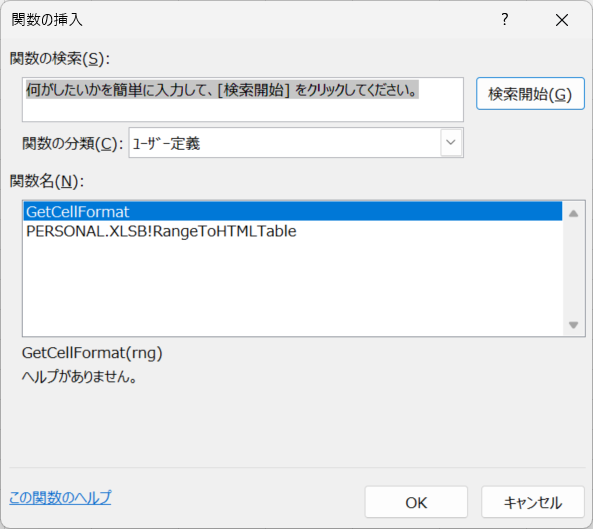Click empty space in the function list
The image size is (593, 529).
(293, 287)
